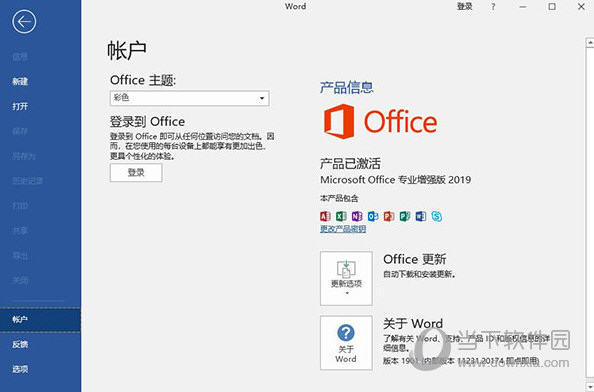The height and width of the screenshot is (392, 594).
Task: Open the 关于 Word button
Action: (x=346, y=343)
